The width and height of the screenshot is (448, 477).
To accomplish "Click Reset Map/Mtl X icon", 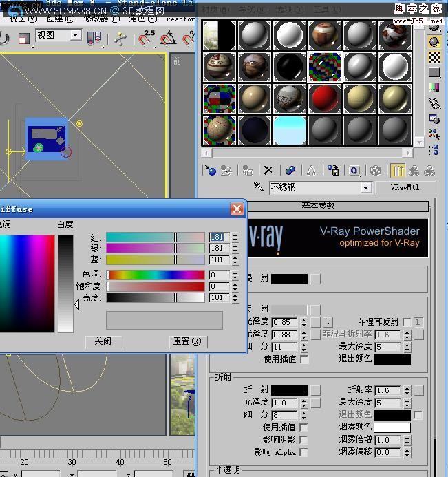I will pyautogui.click(x=268, y=171).
